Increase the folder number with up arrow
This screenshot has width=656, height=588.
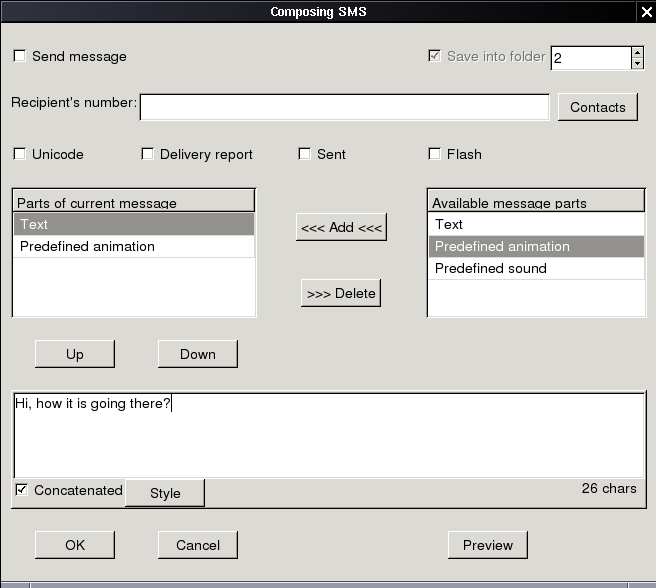click(x=637, y=52)
